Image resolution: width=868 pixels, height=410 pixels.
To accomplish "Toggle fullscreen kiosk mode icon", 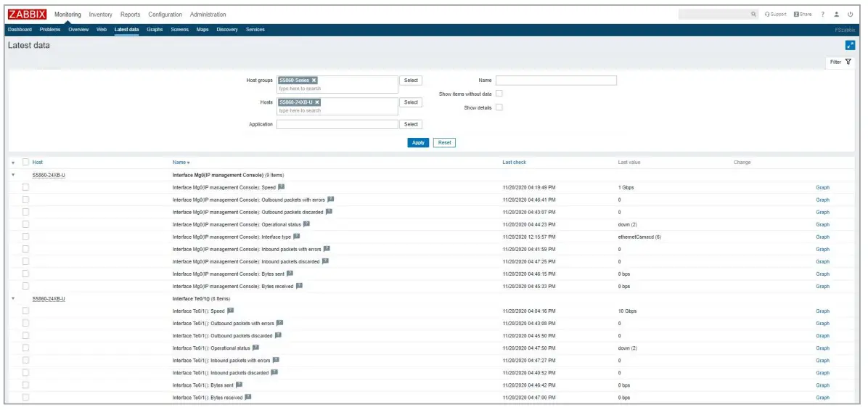I will point(851,46).
